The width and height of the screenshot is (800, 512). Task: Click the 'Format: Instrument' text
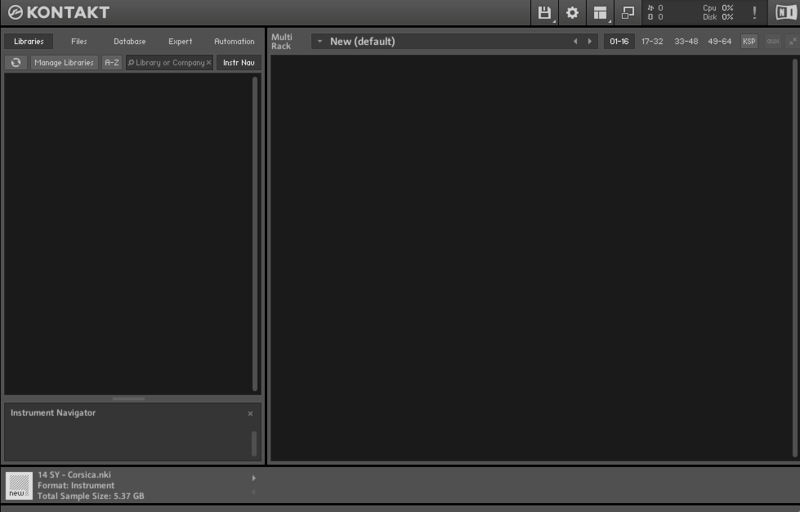pyautogui.click(x=76, y=485)
